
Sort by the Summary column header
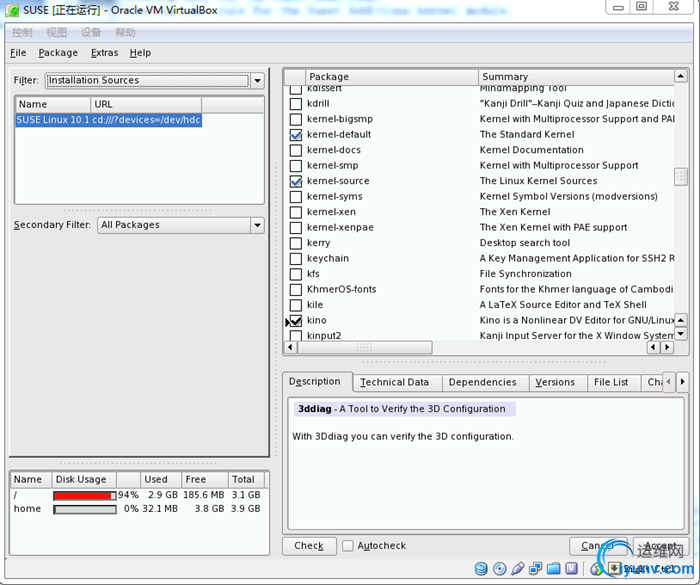point(576,76)
